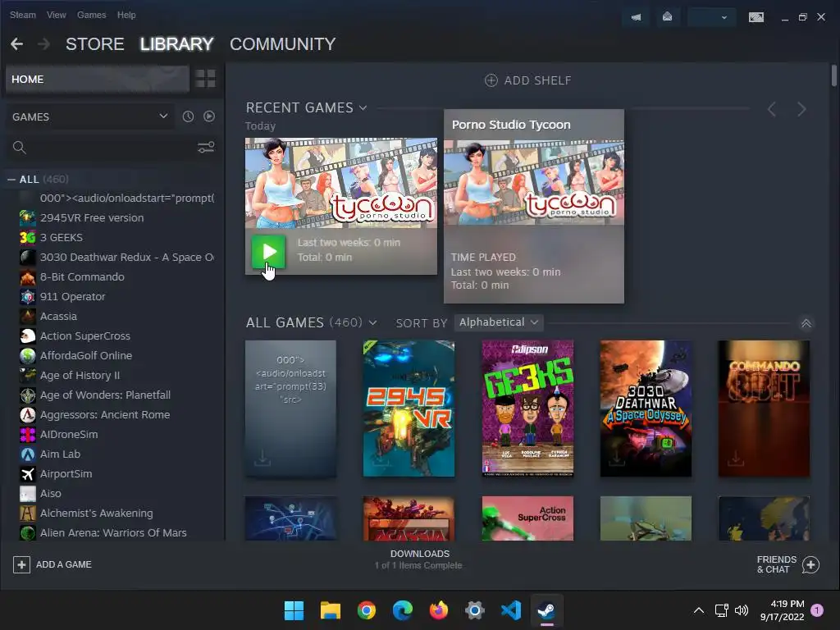The image size is (840, 630).
Task: Open the All Games shelf dropdown
Action: click(x=373, y=322)
